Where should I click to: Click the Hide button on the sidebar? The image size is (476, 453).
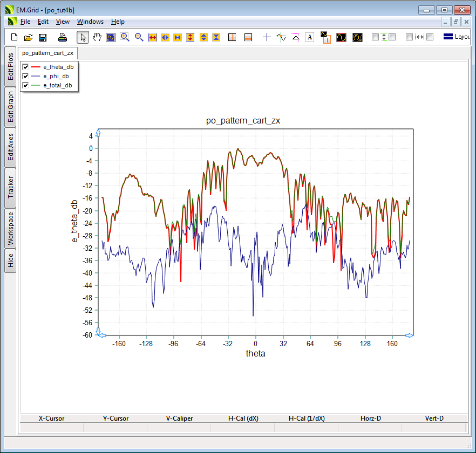pyautogui.click(x=10, y=261)
